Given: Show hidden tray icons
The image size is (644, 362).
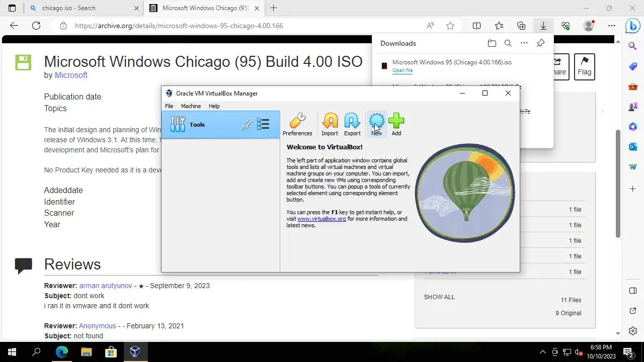Looking at the screenshot, I should click(542, 352).
